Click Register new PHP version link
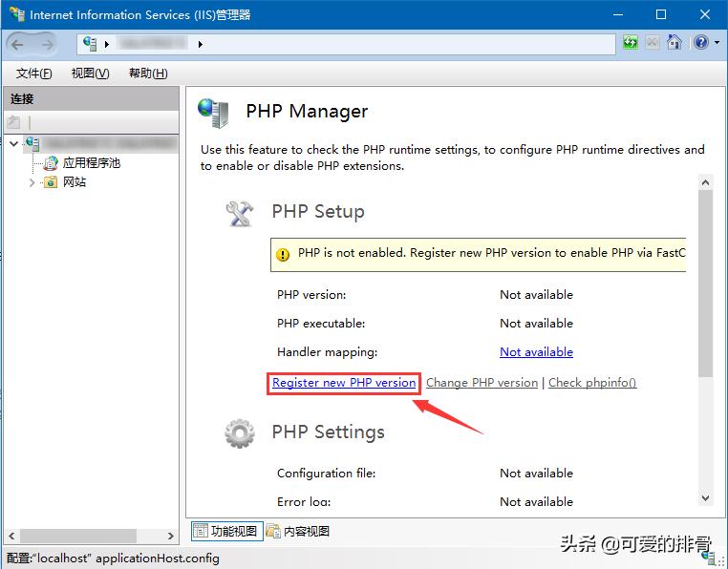The height and width of the screenshot is (569, 728). [344, 383]
